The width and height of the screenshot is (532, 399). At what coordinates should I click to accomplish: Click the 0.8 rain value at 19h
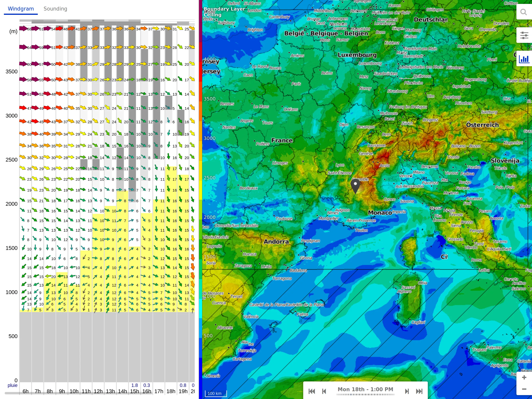[x=183, y=385]
